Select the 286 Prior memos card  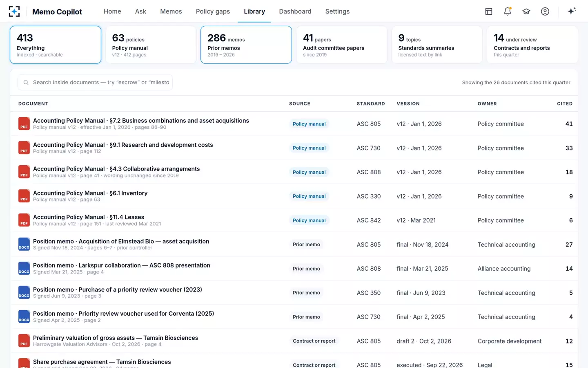tap(246, 45)
